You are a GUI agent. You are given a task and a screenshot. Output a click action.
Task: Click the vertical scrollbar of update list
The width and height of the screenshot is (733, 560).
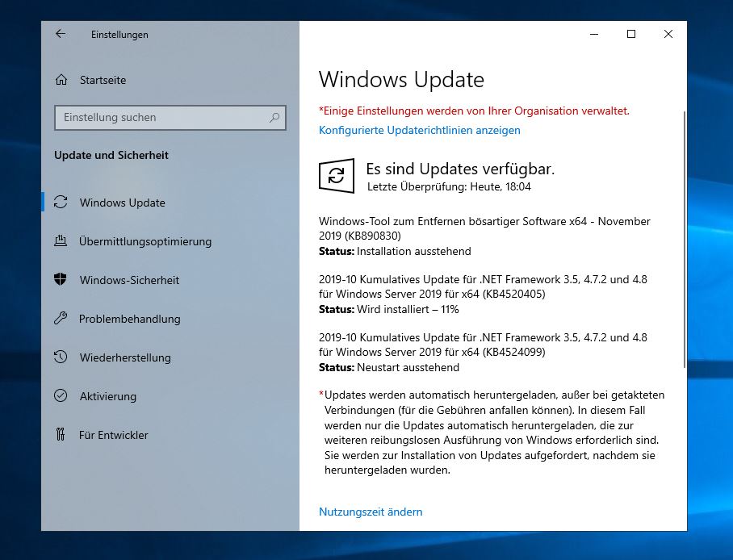click(x=685, y=239)
